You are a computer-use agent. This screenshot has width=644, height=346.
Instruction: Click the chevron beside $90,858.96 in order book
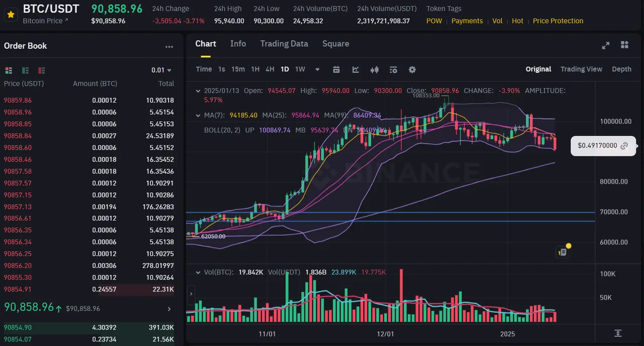(169, 309)
